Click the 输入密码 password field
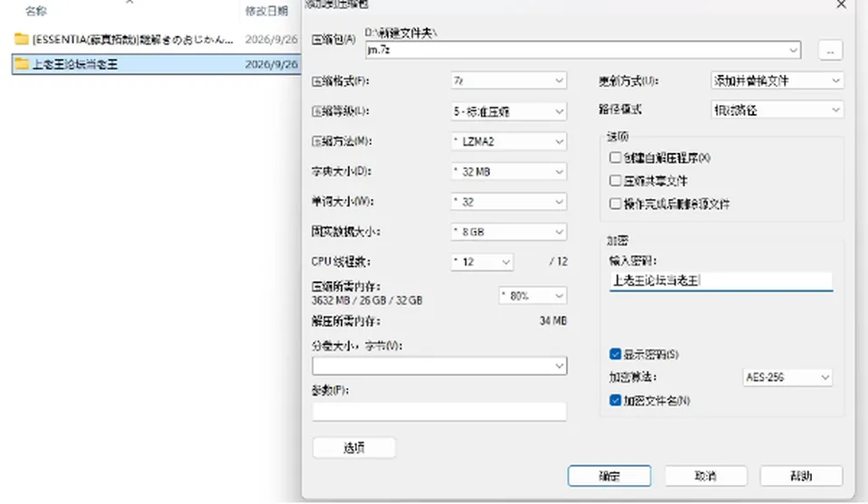The image size is (868, 504). tap(721, 281)
